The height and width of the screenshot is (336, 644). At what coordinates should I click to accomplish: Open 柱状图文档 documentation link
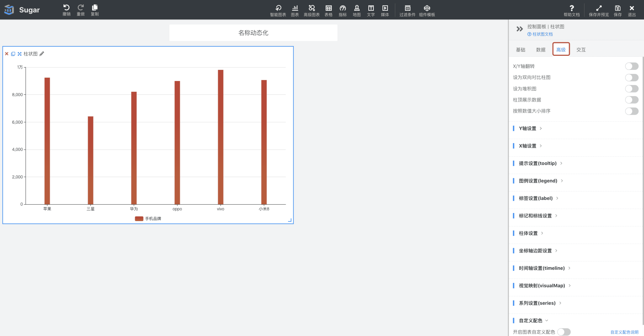coord(540,34)
